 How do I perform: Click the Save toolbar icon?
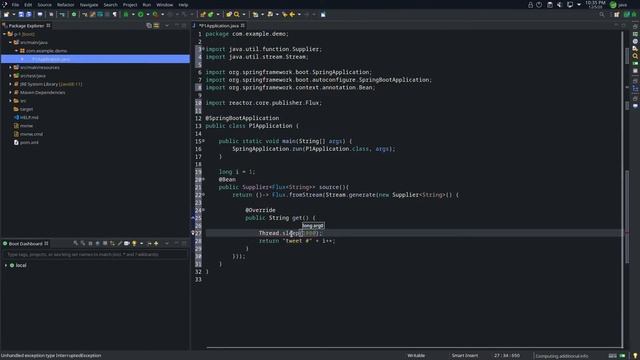pyautogui.click(x=21, y=14)
